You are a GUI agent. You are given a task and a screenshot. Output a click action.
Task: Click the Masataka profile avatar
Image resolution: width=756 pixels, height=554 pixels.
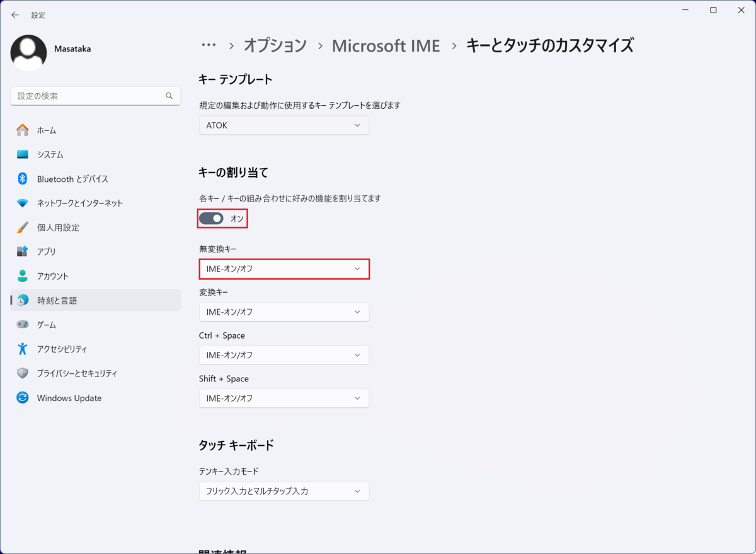tap(28, 53)
